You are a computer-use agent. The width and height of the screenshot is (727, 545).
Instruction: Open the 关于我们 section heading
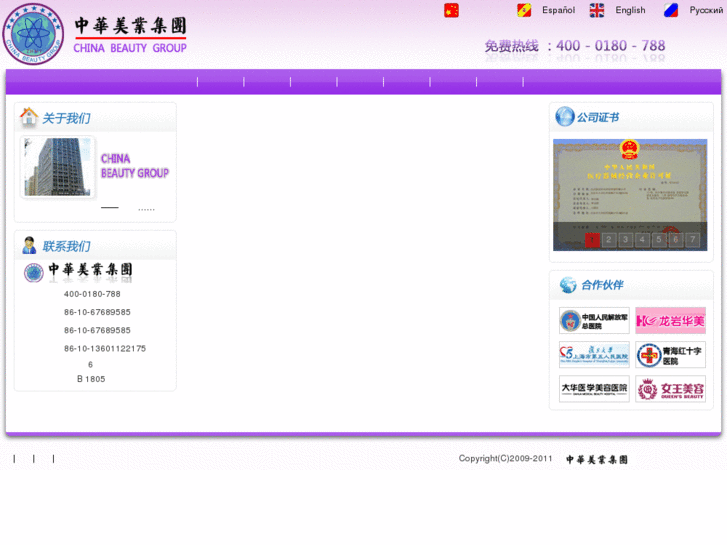click(66, 118)
